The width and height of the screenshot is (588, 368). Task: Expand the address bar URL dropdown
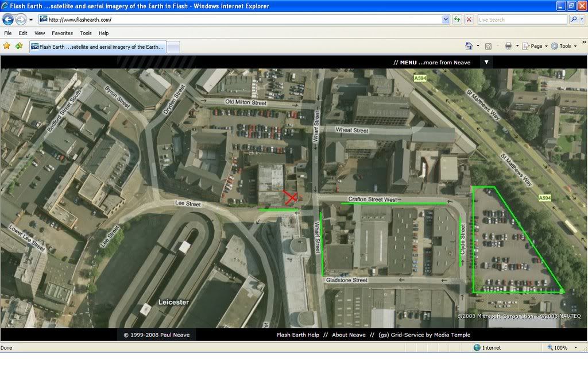(x=446, y=20)
